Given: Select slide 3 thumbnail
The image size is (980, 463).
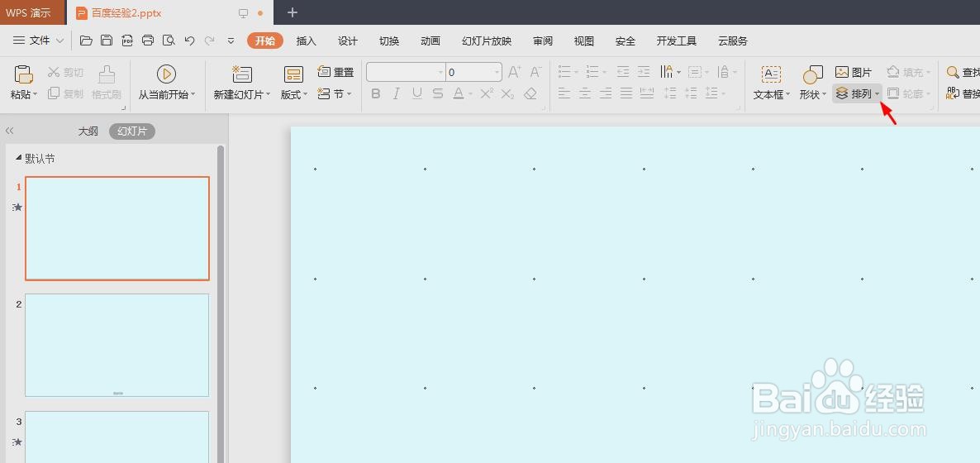Looking at the screenshot, I should point(117,437).
